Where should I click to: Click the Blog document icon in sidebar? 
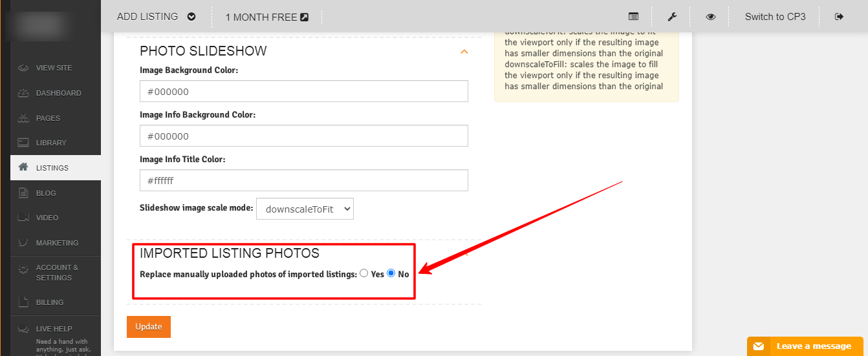[x=24, y=193]
